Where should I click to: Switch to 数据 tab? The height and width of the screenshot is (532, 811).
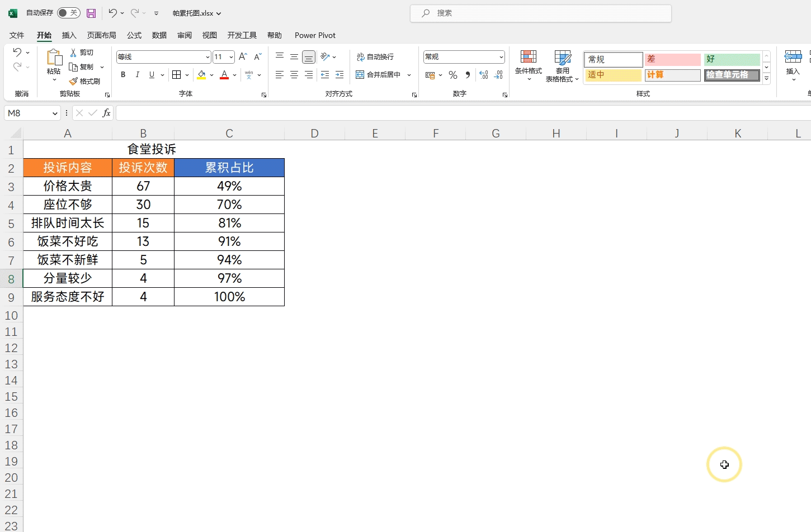[159, 35]
